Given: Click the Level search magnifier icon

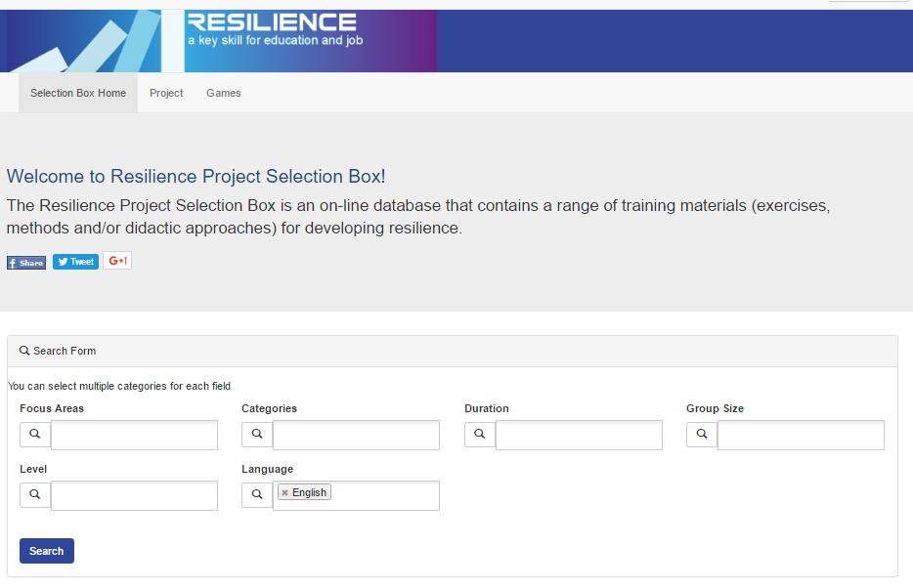Looking at the screenshot, I should (x=34, y=494).
